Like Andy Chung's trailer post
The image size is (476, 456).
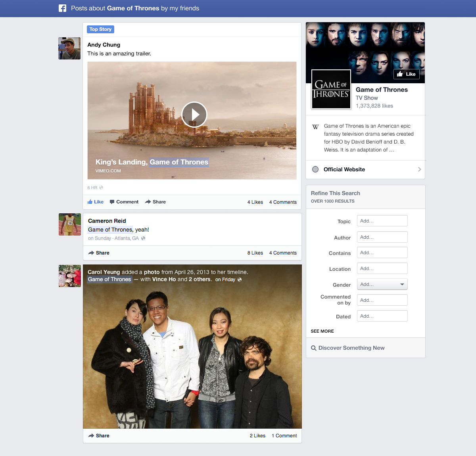(x=96, y=202)
